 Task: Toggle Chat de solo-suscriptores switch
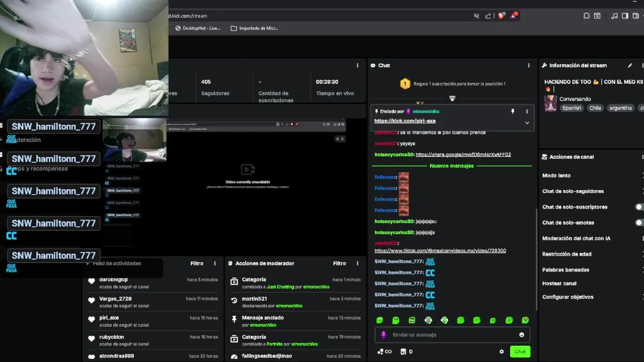[x=639, y=207]
